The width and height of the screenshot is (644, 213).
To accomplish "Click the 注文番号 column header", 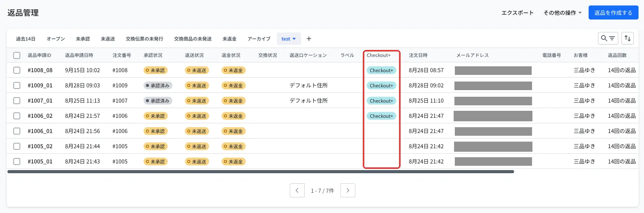I will click(122, 55).
